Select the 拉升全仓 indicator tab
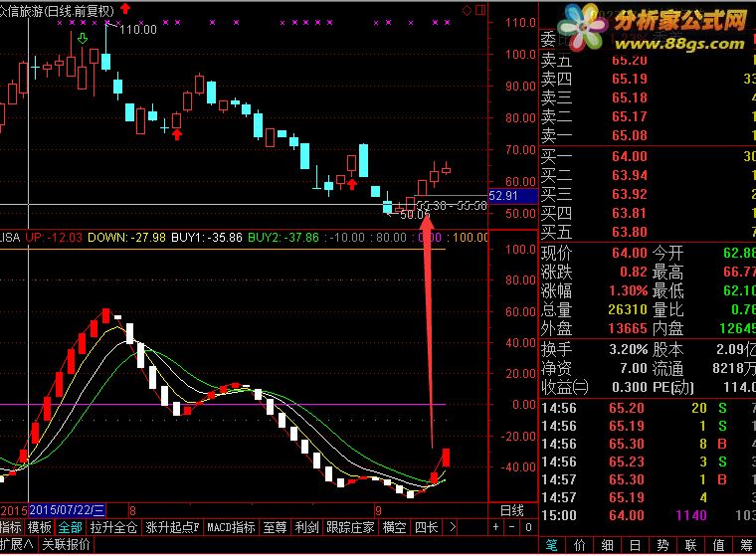756x556 pixels. [113, 527]
